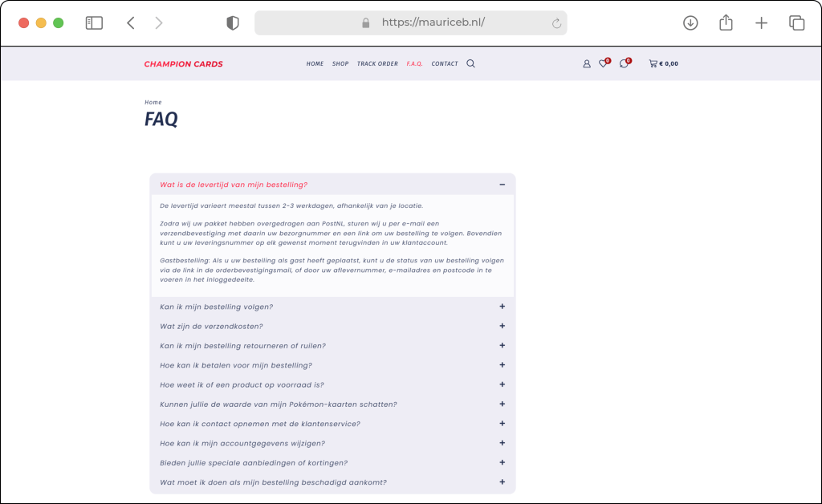Open the TRACK ORDER menu item
The height and width of the screenshot is (504, 822).
pos(377,64)
